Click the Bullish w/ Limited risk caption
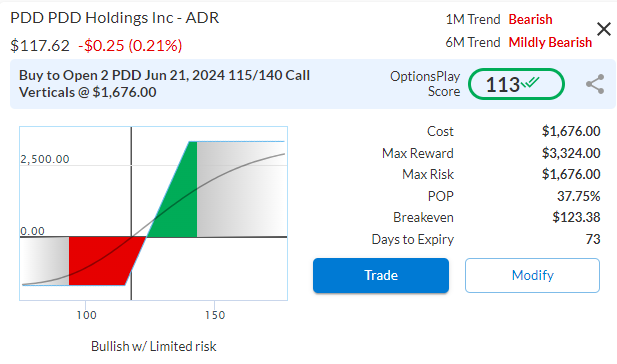617x364 pixels. click(153, 346)
